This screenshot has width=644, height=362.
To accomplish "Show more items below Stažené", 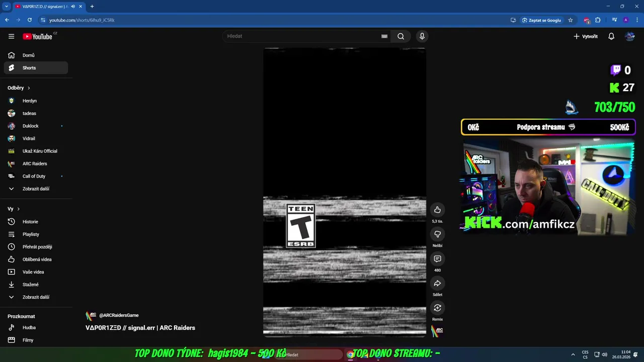I will click(36, 297).
